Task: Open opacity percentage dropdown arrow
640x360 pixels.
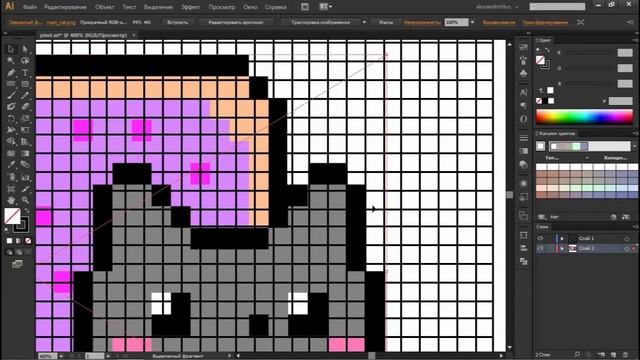Action: pos(472,22)
